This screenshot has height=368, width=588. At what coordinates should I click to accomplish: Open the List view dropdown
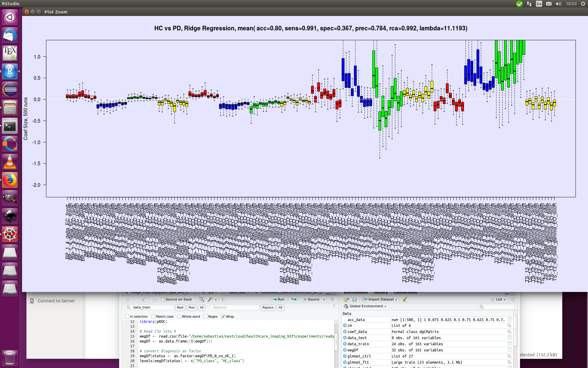pyautogui.click(x=498, y=299)
